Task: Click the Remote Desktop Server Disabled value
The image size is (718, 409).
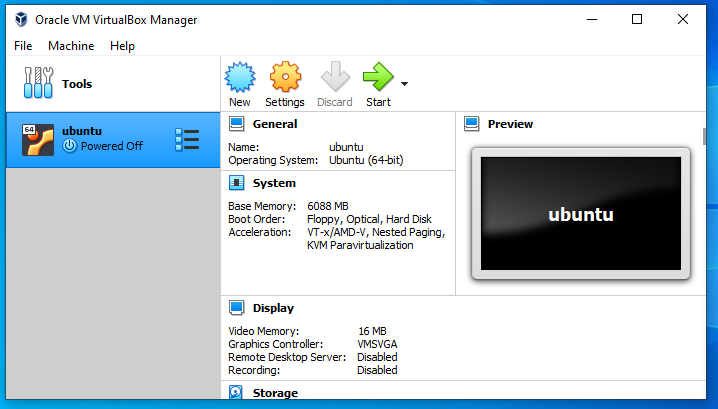Action: pyautogui.click(x=377, y=357)
